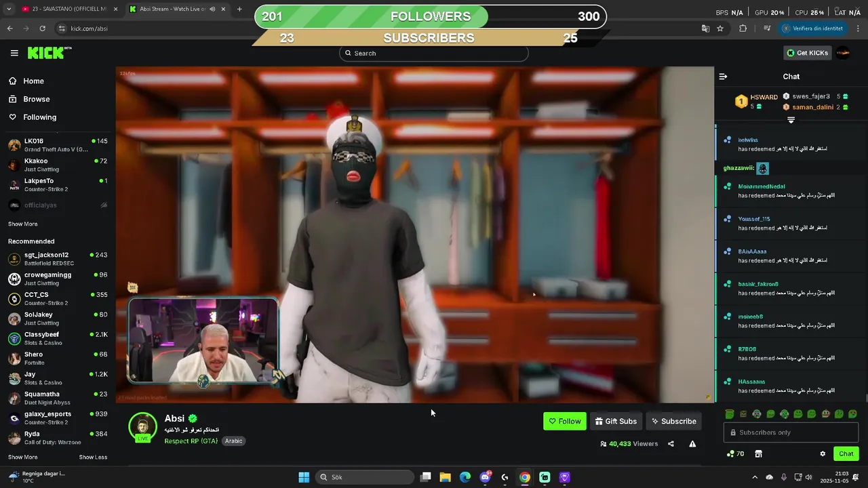
Task: Open taskbar Task View icon
Action: [425, 477]
